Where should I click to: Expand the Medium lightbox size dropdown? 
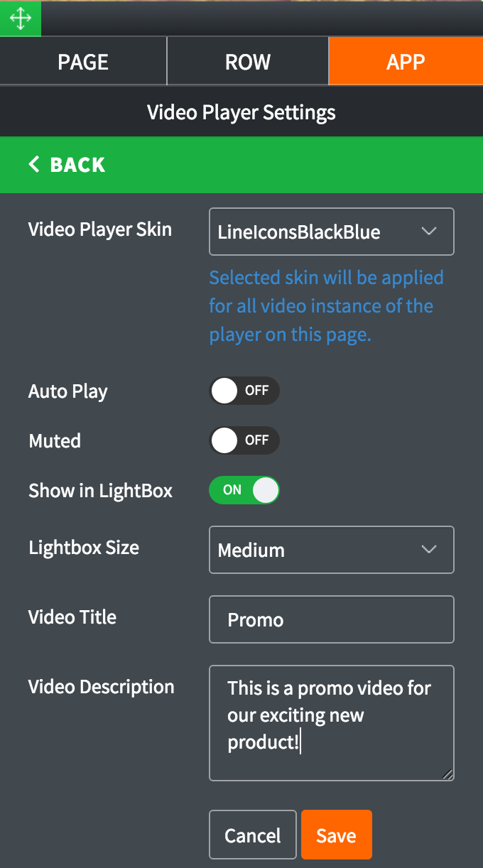pyautogui.click(x=332, y=550)
